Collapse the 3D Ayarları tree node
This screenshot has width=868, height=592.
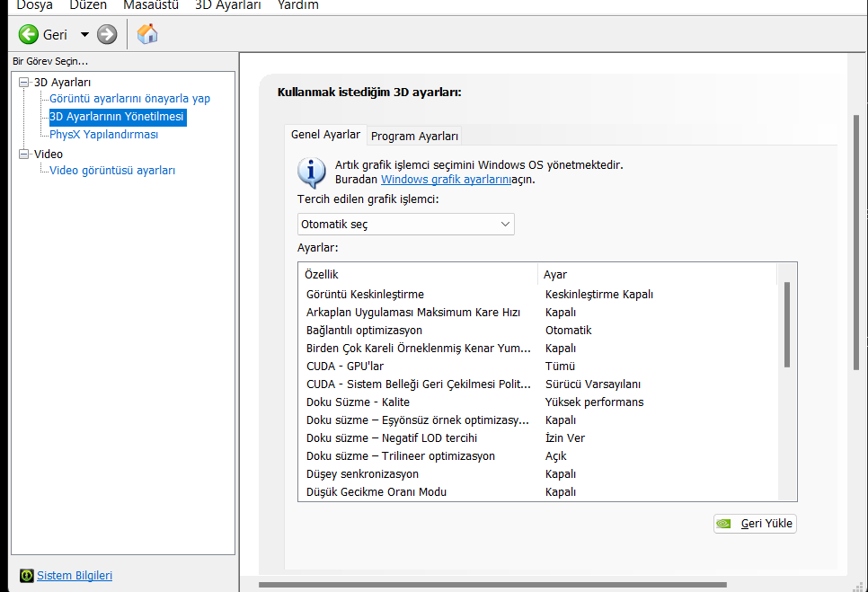[x=23, y=82]
